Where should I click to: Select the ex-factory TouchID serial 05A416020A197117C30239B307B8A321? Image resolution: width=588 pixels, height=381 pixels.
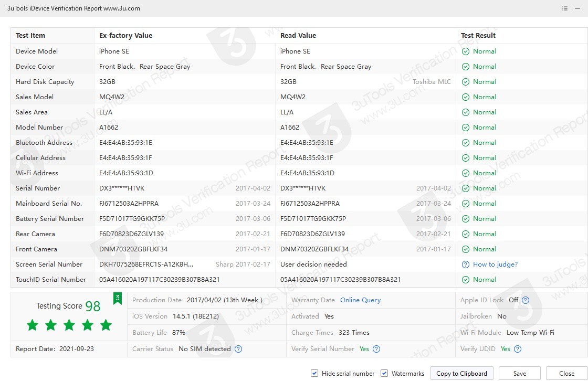(x=160, y=280)
